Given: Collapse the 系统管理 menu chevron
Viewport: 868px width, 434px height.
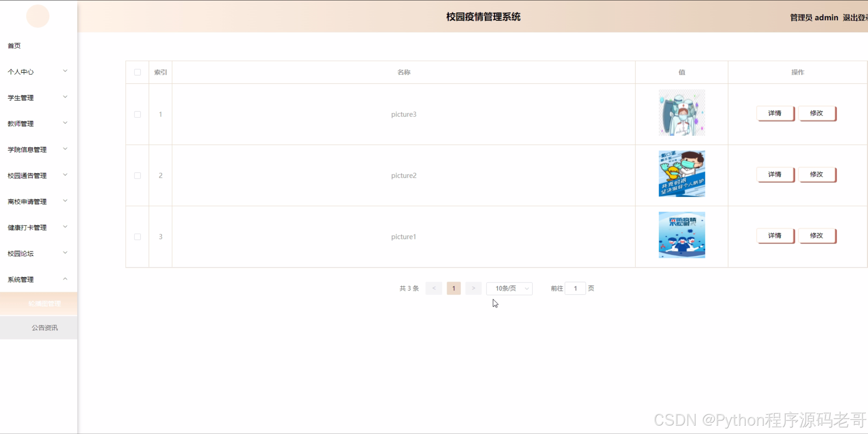Looking at the screenshot, I should [x=65, y=279].
